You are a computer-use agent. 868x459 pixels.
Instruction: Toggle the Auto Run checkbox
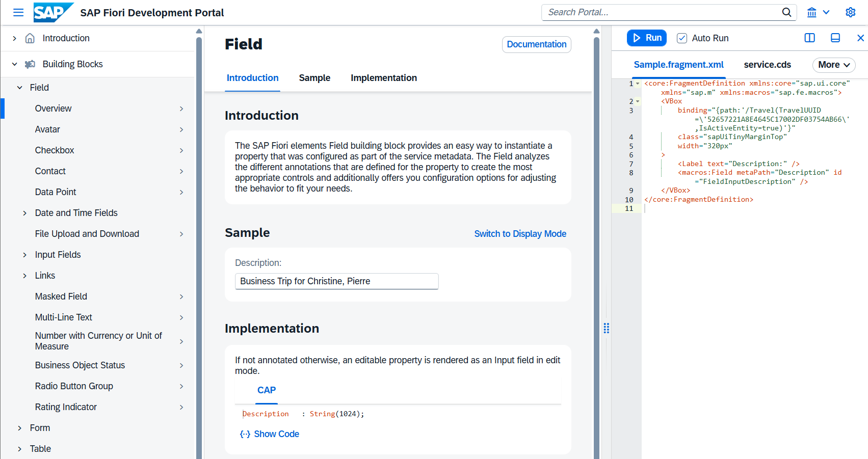681,38
